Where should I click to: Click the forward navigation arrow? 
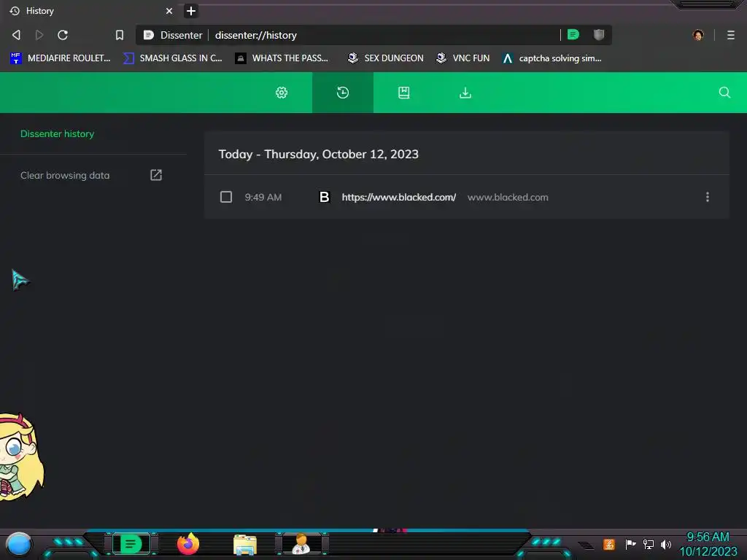click(x=39, y=35)
